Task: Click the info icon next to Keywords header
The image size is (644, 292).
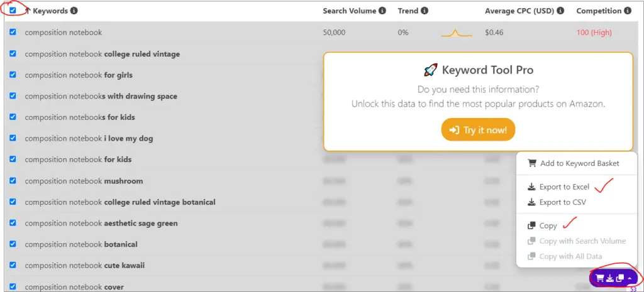Action: tap(74, 11)
